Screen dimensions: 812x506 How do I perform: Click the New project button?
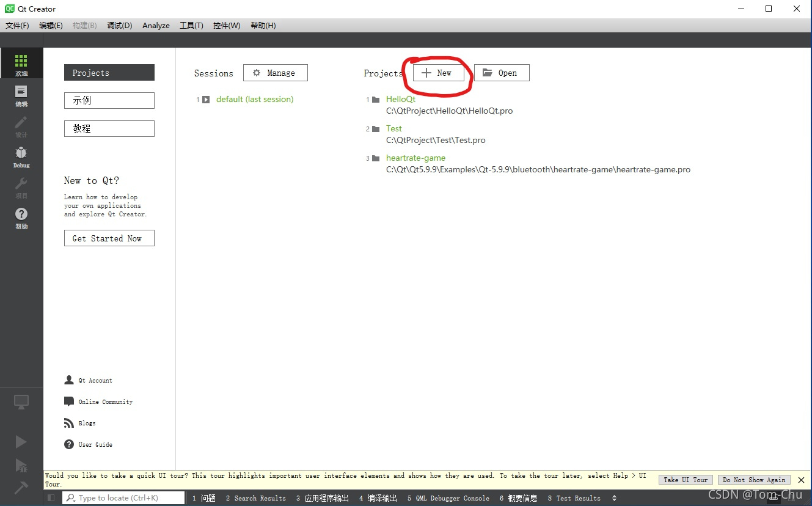click(x=438, y=73)
